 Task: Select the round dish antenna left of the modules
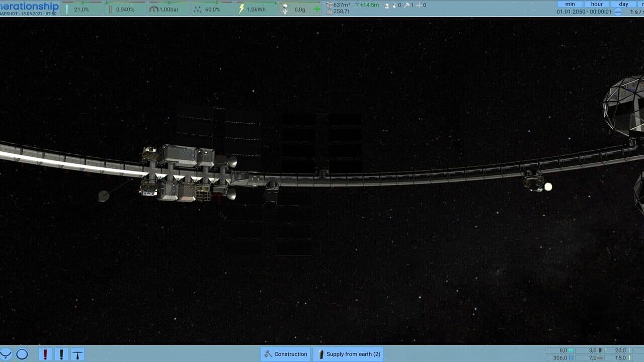click(x=104, y=196)
